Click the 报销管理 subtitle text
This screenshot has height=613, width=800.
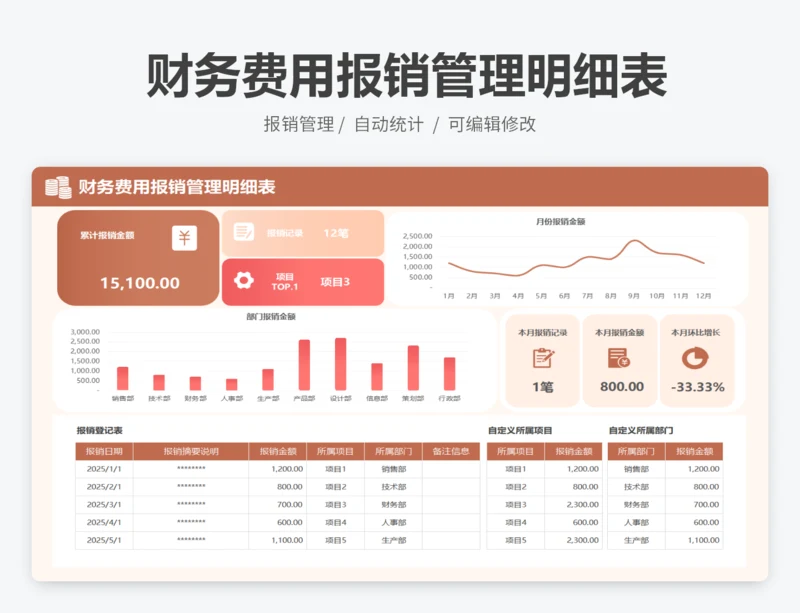(x=299, y=124)
